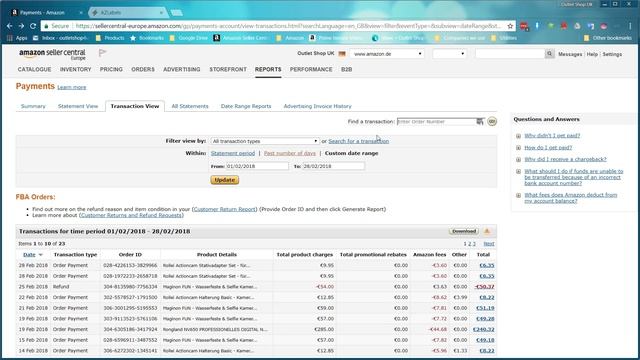Open Messages in header
The height and width of the screenshot is (360, 640).
570,54
